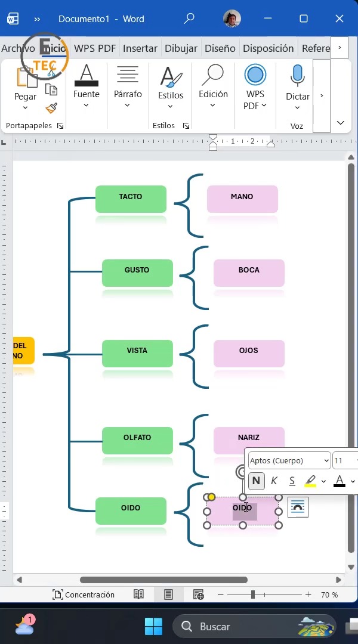Open the search magnifier in title bar
This screenshot has height=644, width=358.
coord(189,19)
